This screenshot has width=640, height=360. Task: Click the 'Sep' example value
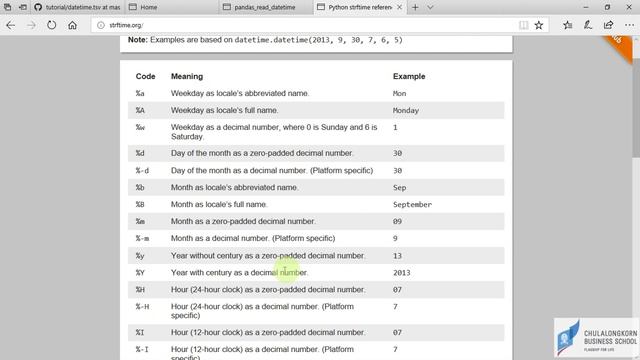[x=399, y=188]
